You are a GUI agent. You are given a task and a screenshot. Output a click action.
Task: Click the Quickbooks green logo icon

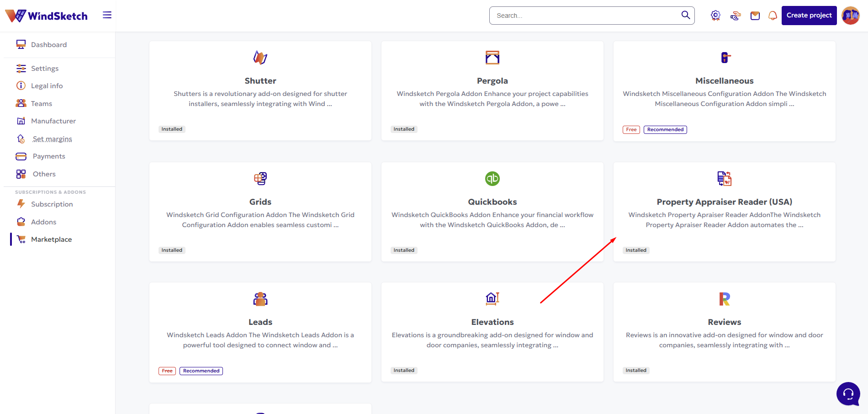tap(492, 179)
